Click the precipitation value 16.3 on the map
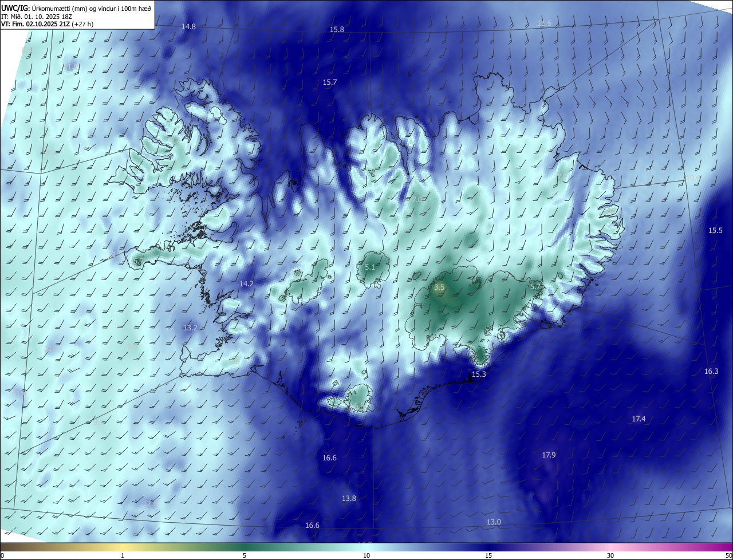 point(711,372)
